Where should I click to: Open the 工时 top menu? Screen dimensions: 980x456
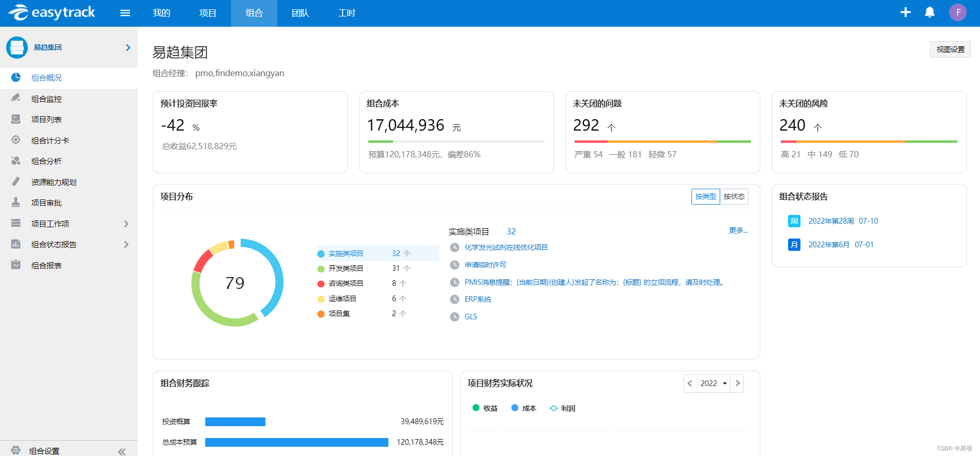pos(347,13)
